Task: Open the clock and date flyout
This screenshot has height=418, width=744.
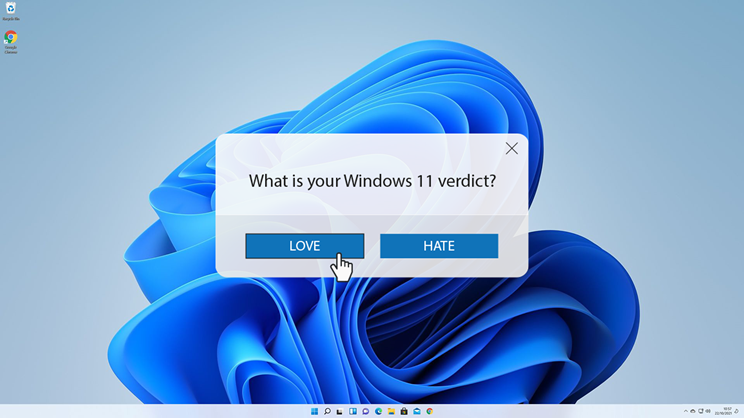Action: [x=724, y=411]
